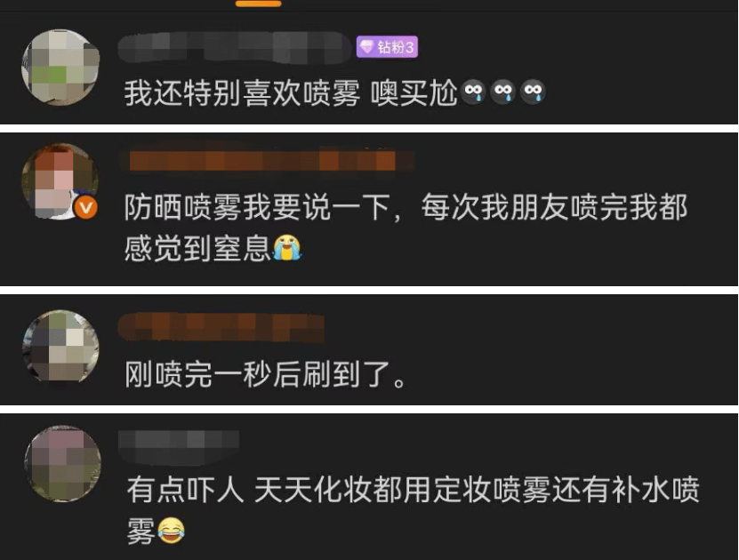Click the first commenter's blurred username
Viewport: 739px width, 560px height.
coord(235,48)
